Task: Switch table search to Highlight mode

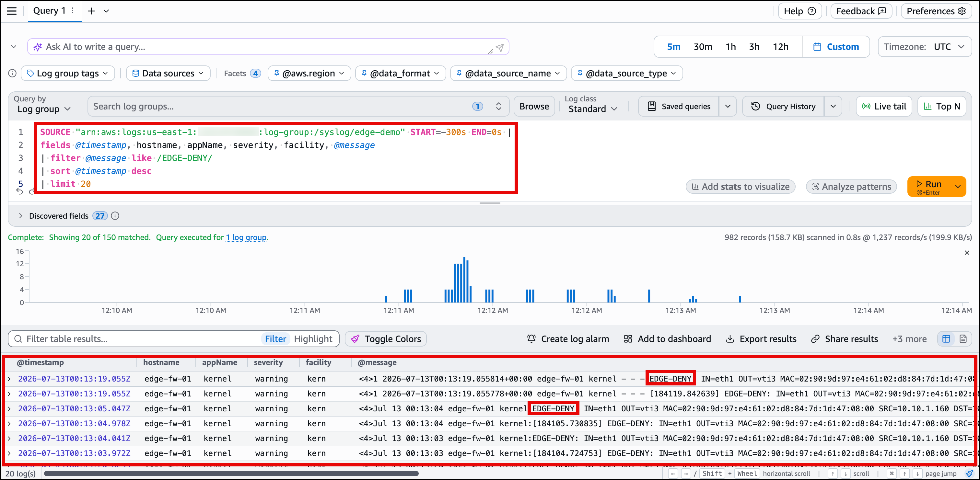Action: pos(313,338)
